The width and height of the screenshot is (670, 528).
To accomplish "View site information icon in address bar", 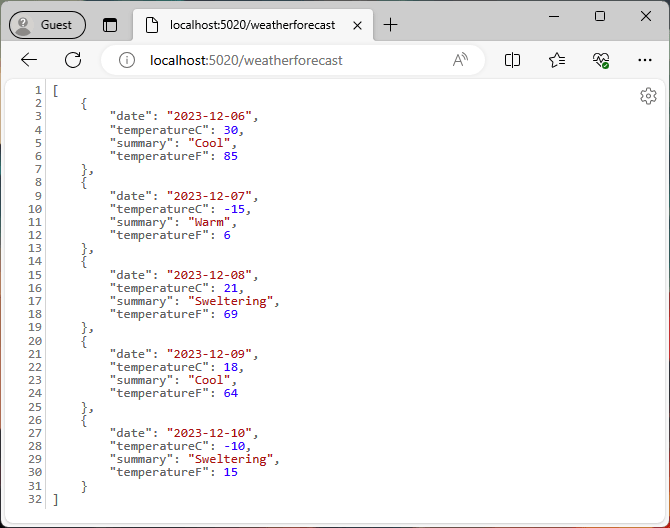I will (x=127, y=60).
